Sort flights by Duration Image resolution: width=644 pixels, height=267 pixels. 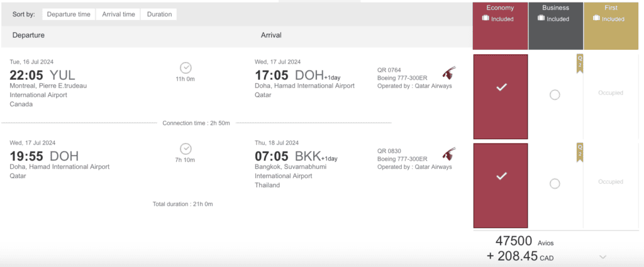[x=159, y=14]
